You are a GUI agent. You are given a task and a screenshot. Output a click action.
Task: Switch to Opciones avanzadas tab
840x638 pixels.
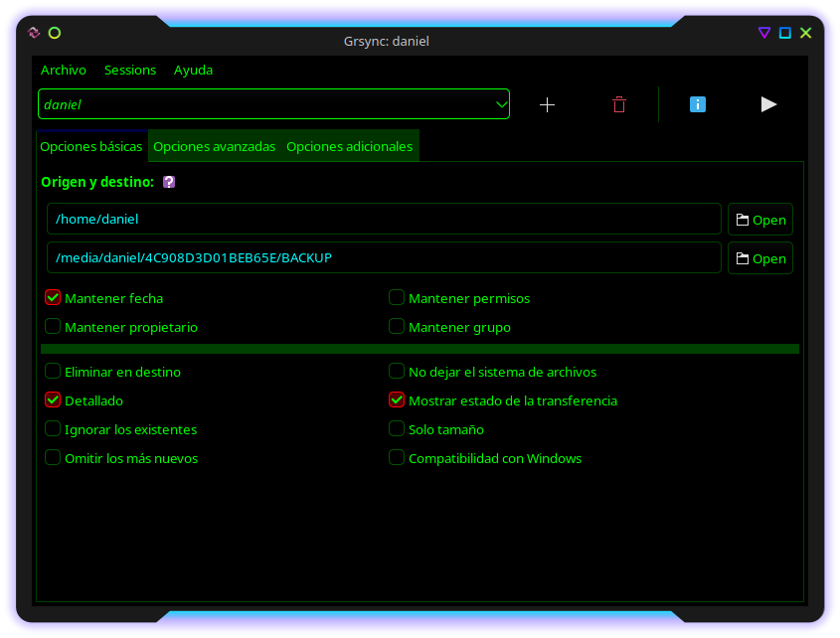pos(214,146)
